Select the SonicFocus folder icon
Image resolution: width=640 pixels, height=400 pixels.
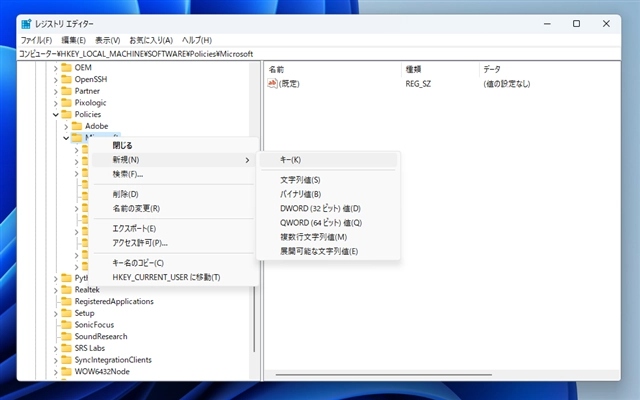pos(66,325)
